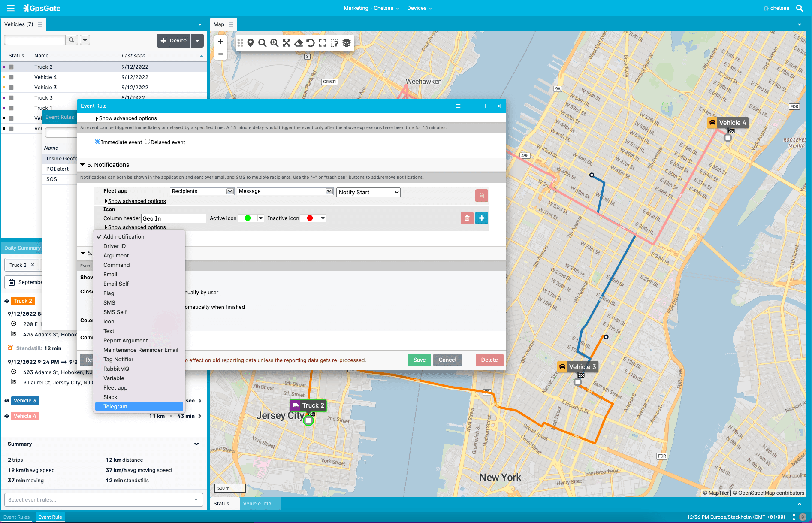Click the map layers icon
Viewport: 812px width, 523px height.
click(347, 43)
